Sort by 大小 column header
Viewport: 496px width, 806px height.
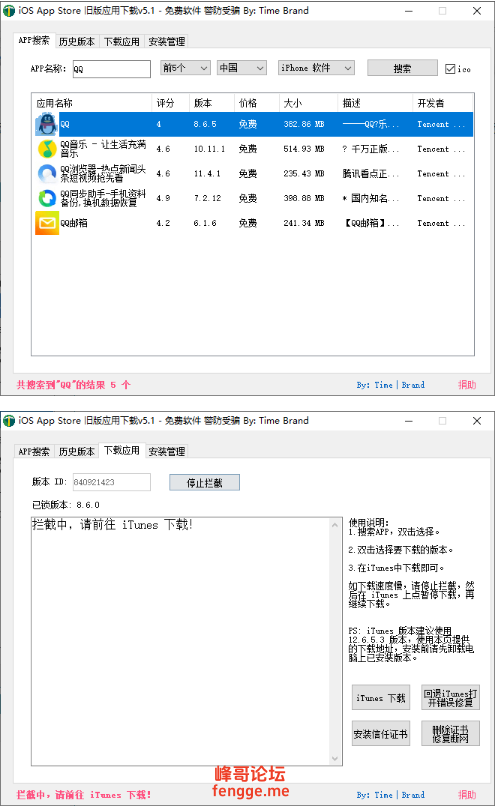tap(308, 103)
